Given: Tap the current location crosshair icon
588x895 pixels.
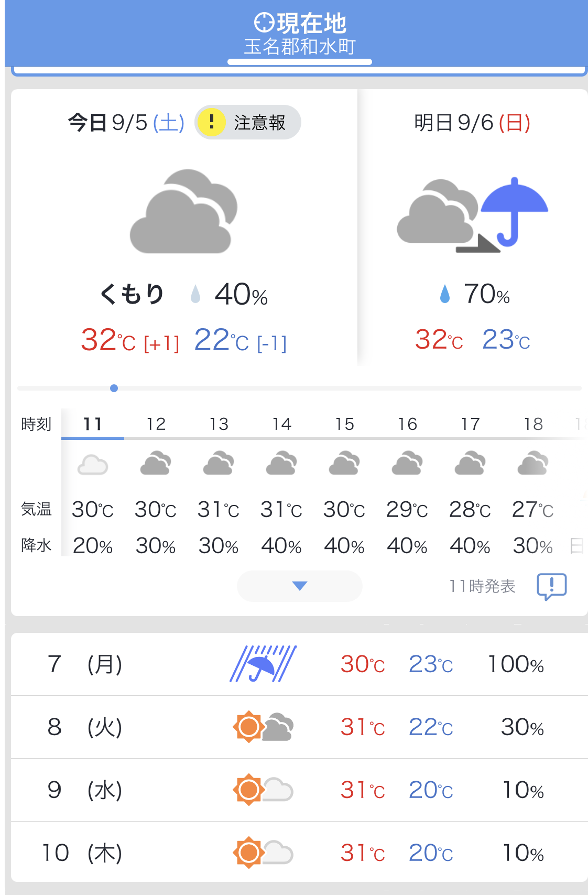Looking at the screenshot, I should pos(264,23).
